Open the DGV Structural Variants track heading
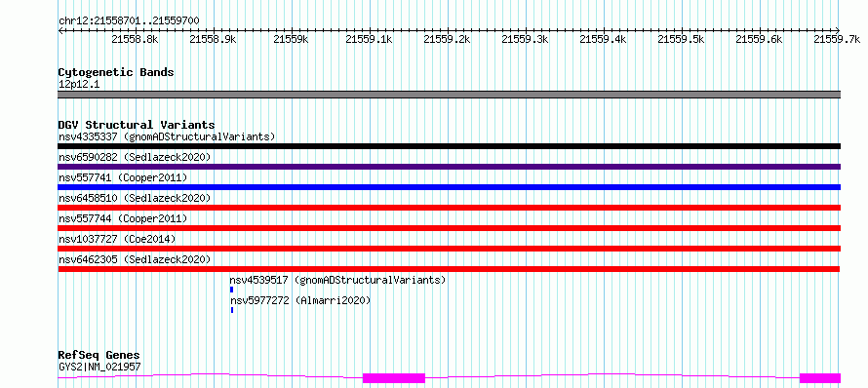868x388 pixels. coord(137,125)
